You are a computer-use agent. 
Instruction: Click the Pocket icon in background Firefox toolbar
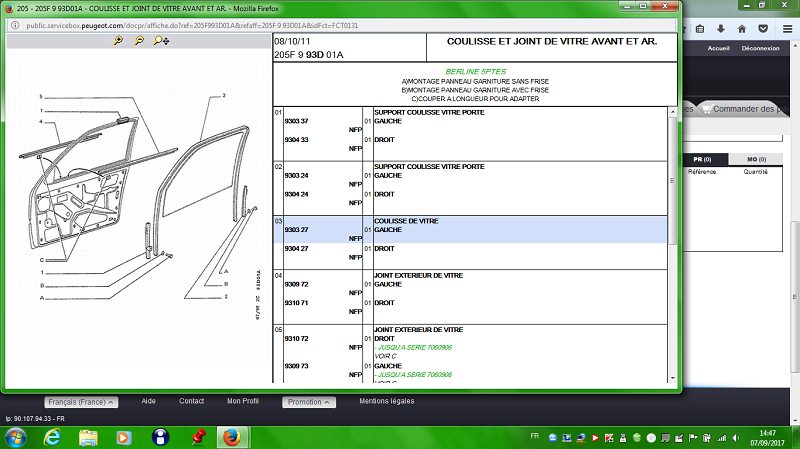tap(763, 29)
